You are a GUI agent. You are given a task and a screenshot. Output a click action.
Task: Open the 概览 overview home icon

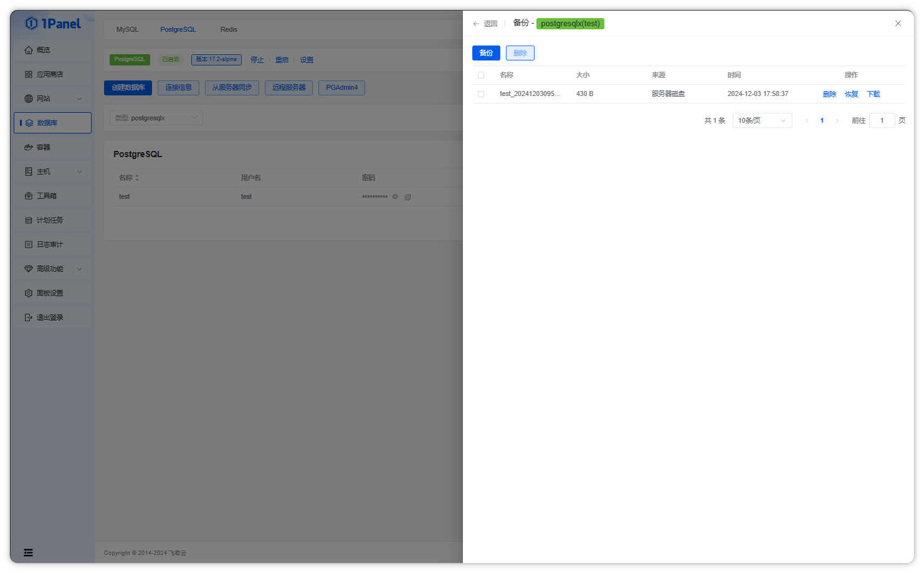click(29, 50)
